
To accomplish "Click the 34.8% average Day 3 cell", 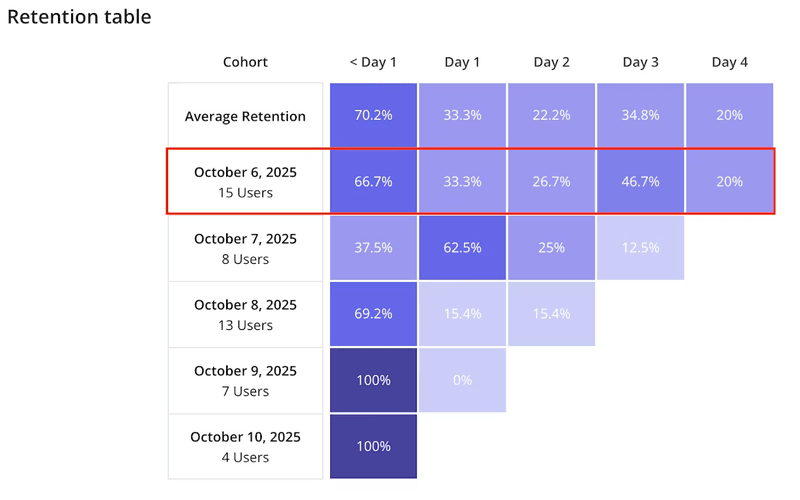I will tap(640, 116).
